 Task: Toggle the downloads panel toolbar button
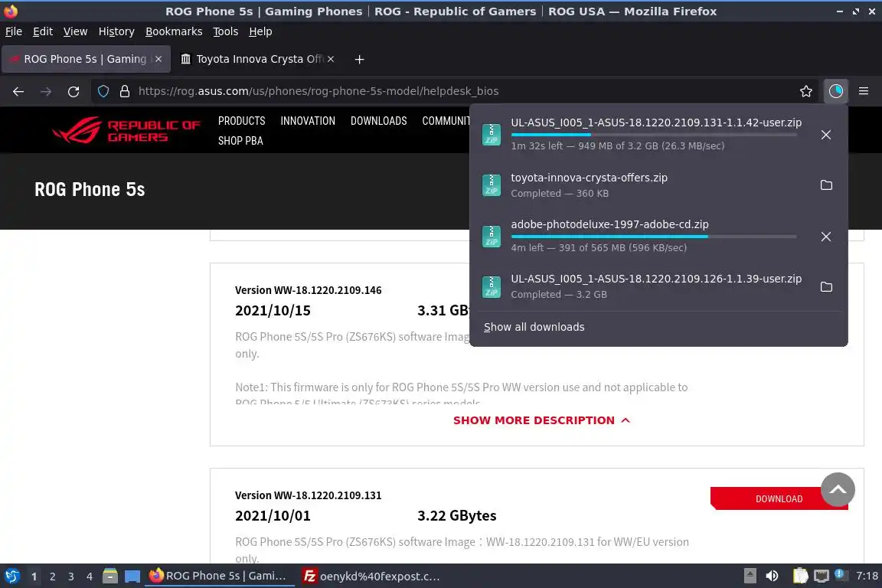coord(836,91)
